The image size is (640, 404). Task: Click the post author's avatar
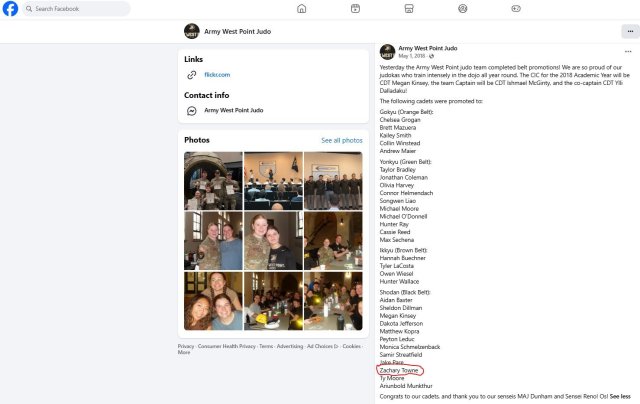(387, 52)
